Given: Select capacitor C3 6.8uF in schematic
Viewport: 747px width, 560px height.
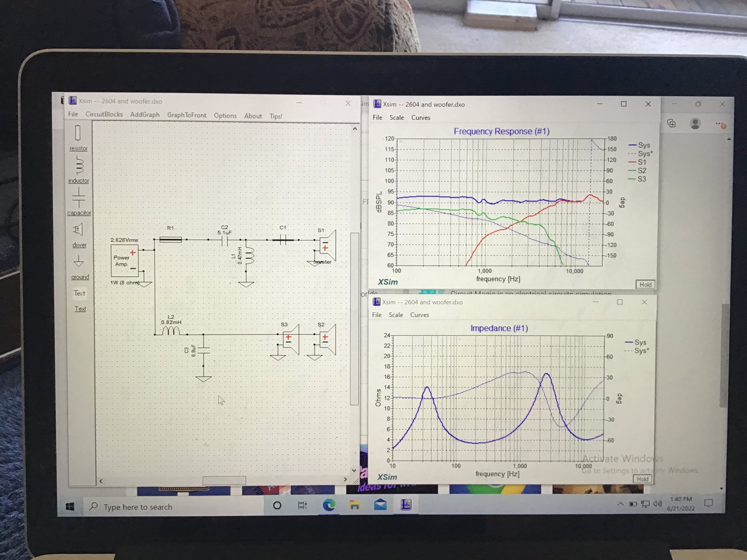Looking at the screenshot, I should tap(203, 350).
